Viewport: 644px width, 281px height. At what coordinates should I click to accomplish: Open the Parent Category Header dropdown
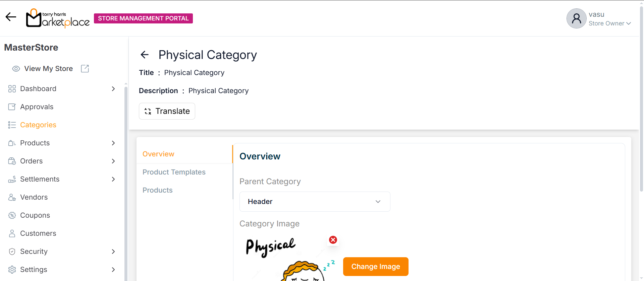(315, 202)
